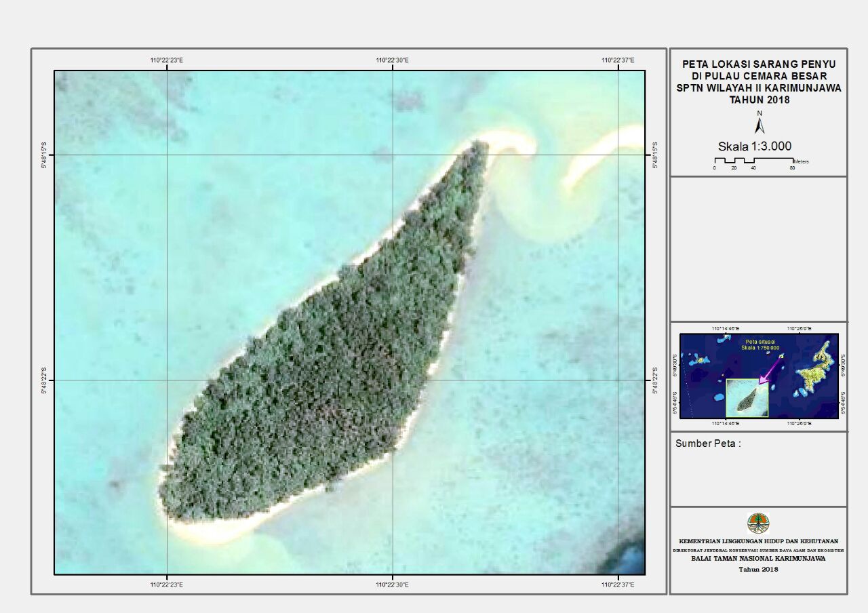Select the uppercase 'TAHUN 2018' title line

tap(759, 100)
